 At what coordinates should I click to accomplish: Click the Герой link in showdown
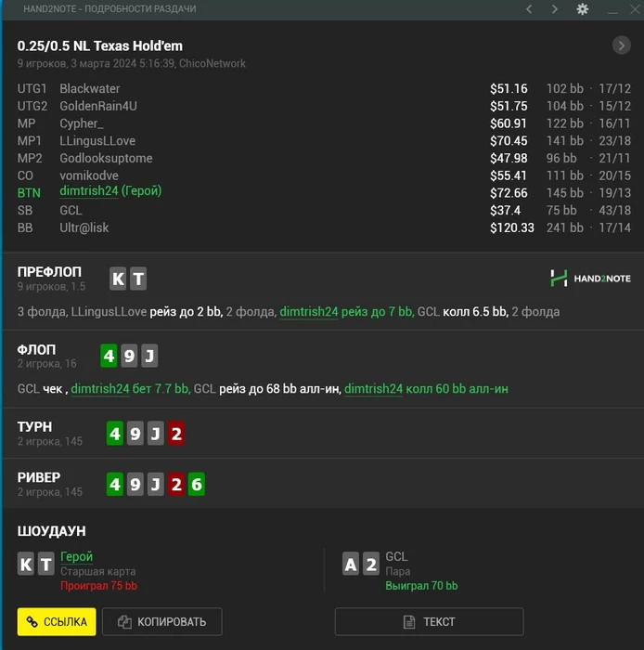coord(77,556)
